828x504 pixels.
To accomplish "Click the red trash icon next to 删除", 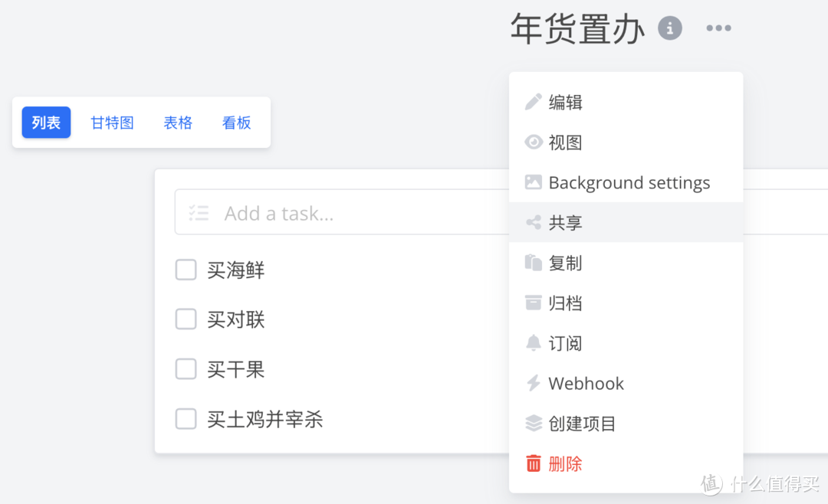I will point(534,463).
